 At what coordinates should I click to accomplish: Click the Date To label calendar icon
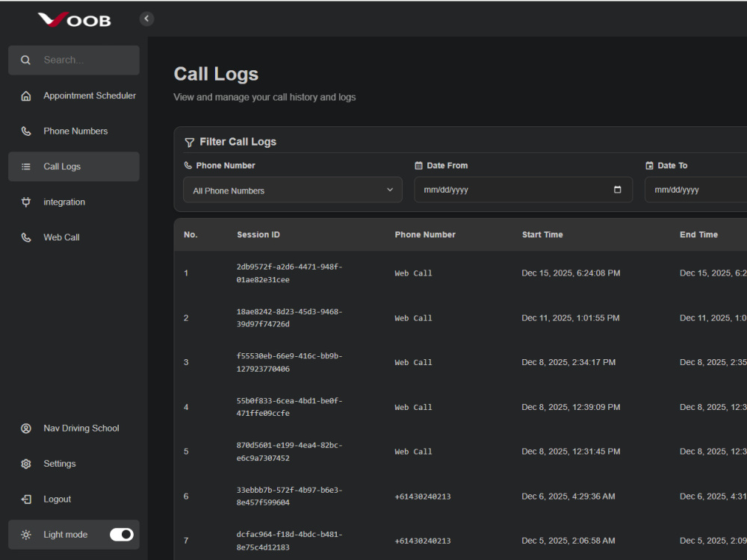click(x=649, y=166)
